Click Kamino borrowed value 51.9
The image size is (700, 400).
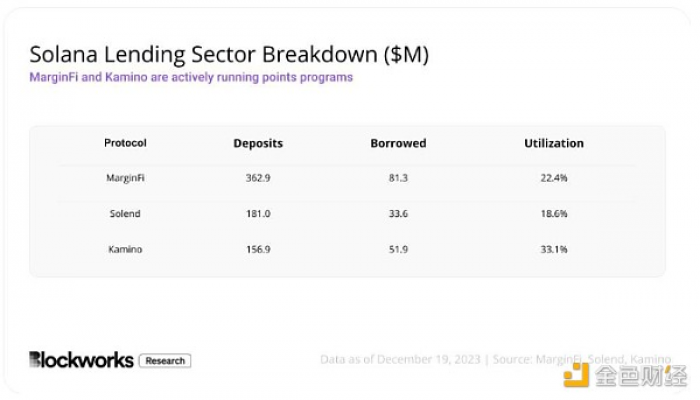[x=398, y=249]
